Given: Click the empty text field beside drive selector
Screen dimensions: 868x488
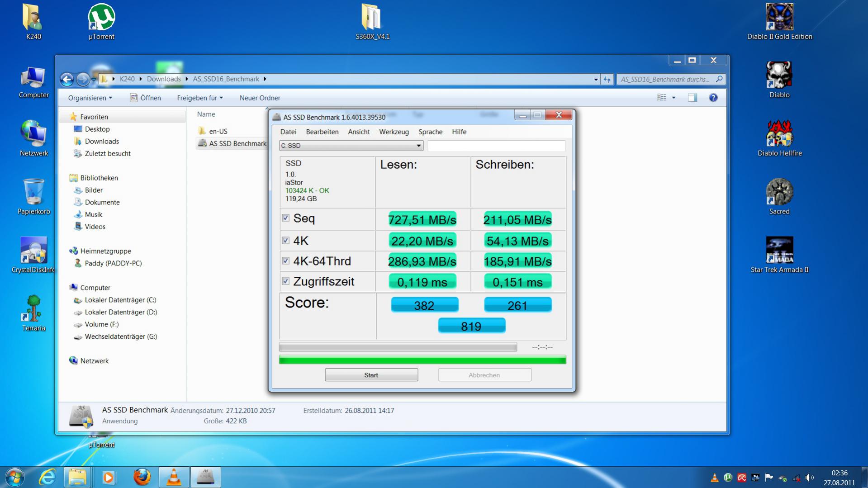Looking at the screenshot, I should coord(496,146).
